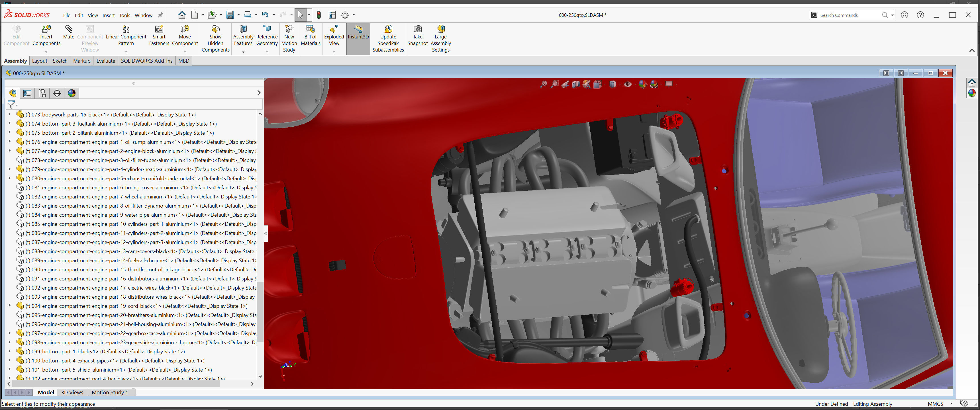Open the DisplayManager color sphere tab
Image resolution: width=980 pixels, height=410 pixels.
72,93
